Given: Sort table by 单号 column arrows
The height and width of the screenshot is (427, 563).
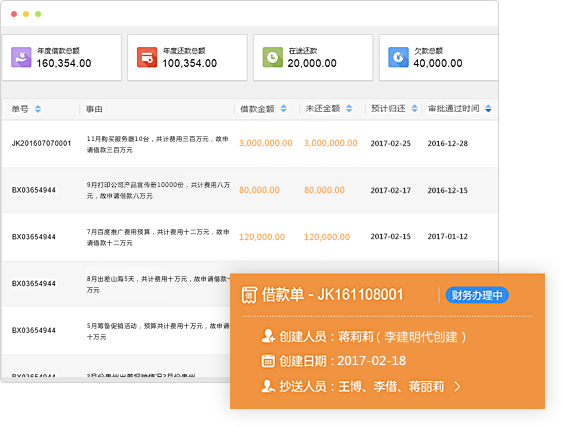Looking at the screenshot, I should point(38,109).
